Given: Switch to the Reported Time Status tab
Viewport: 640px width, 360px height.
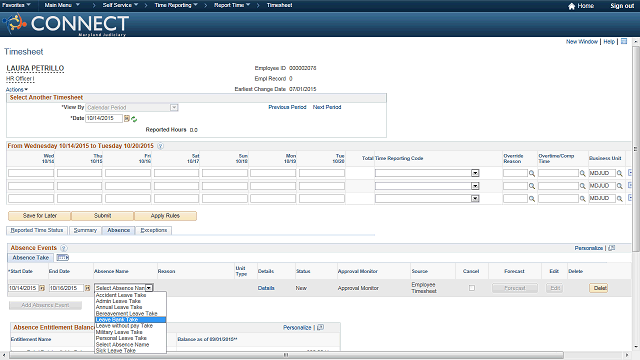Looking at the screenshot, I should 37,230.
